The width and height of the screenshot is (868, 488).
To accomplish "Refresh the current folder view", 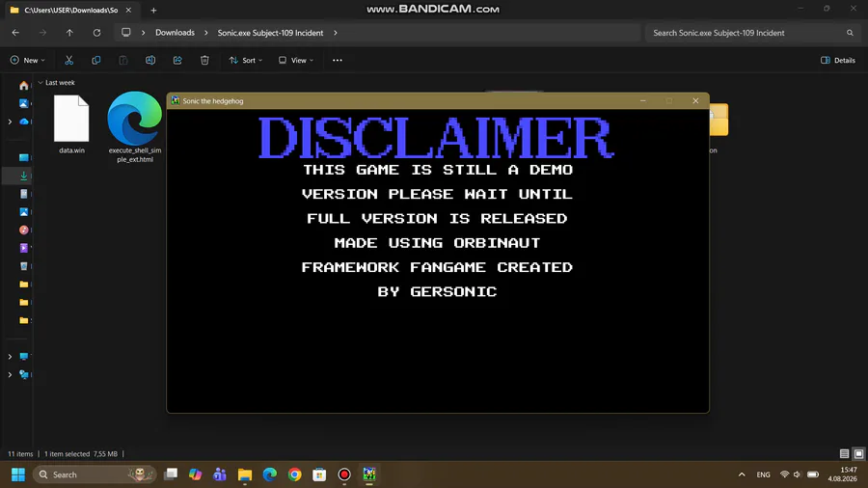I will coord(96,33).
